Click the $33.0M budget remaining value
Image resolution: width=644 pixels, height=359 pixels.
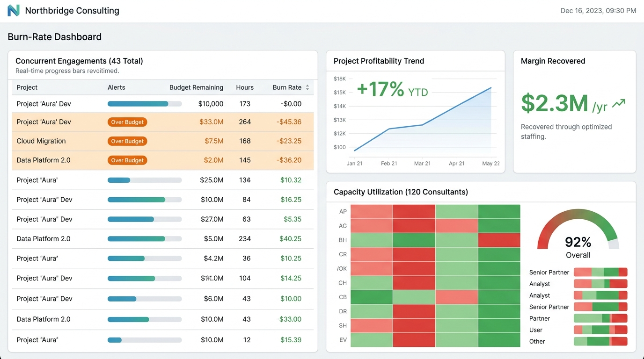click(x=212, y=122)
